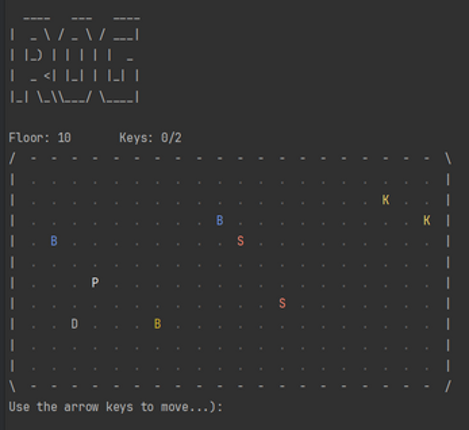This screenshot has height=430, width=469.
Task: Click the G letter in ASCII logo
Action: 119,59
